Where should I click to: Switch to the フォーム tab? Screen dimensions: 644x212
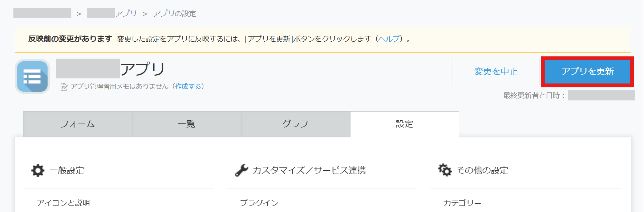point(78,124)
